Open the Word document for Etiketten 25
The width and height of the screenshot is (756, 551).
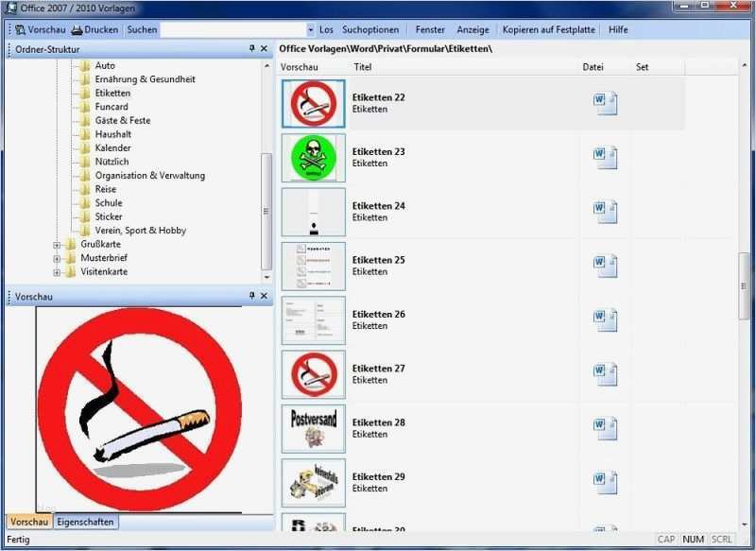point(602,265)
